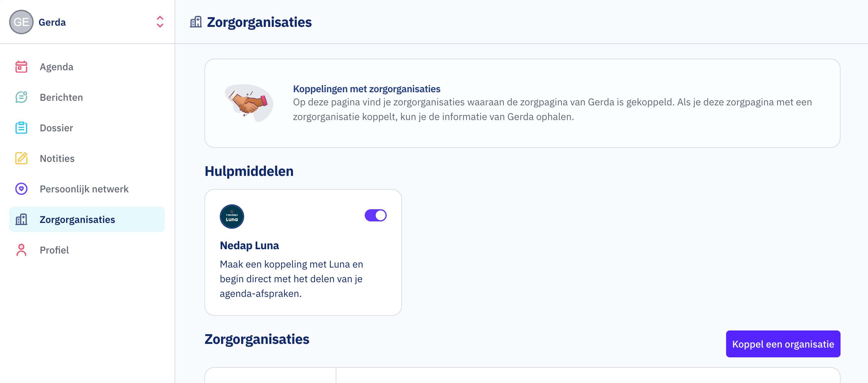This screenshot has height=383, width=868.
Task: Select Profiel in the sidebar
Action: coord(54,250)
